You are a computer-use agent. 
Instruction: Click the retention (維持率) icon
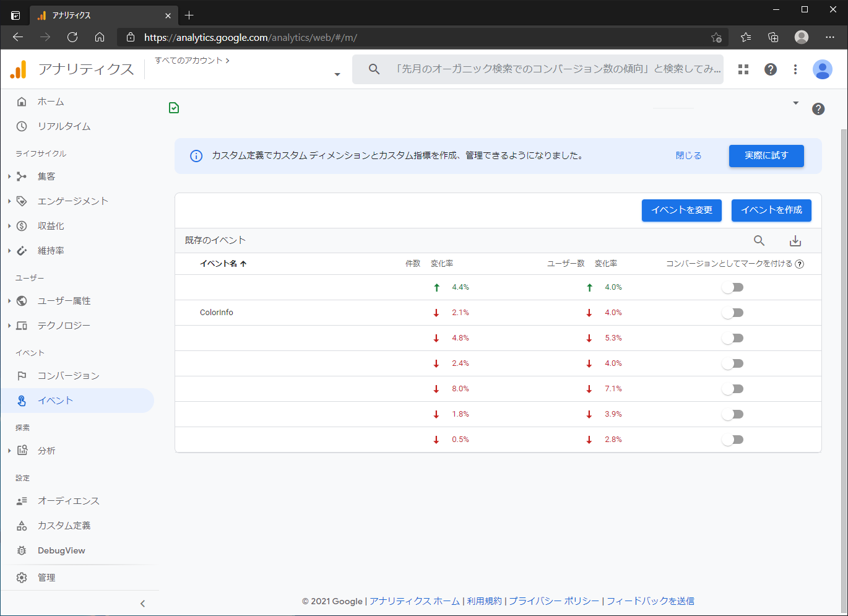(22, 251)
